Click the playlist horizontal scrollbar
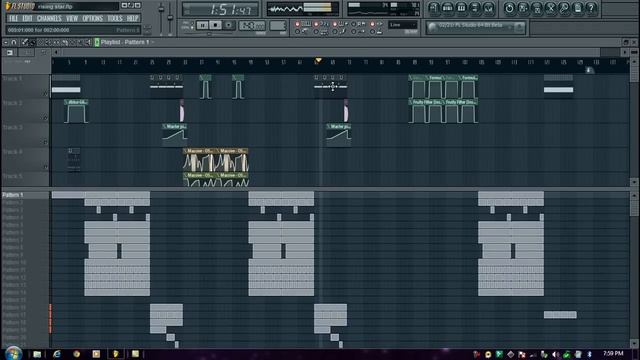Image resolution: width=640 pixels, height=360 pixels. 331,52
